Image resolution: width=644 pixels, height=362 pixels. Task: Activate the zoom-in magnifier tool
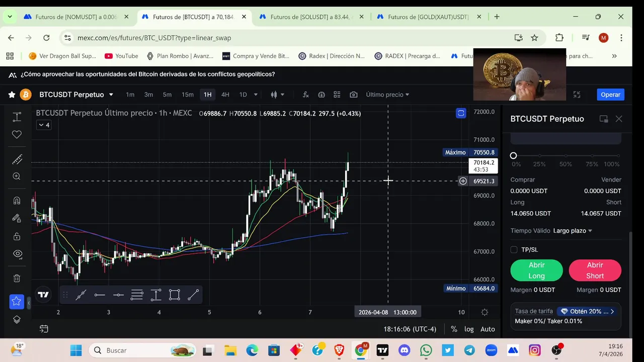17,176
